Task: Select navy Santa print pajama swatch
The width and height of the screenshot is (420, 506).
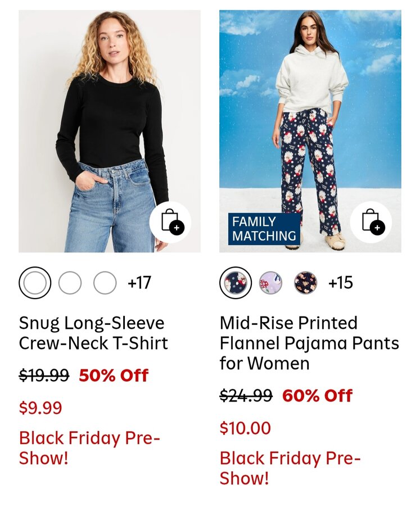Action: [235, 283]
